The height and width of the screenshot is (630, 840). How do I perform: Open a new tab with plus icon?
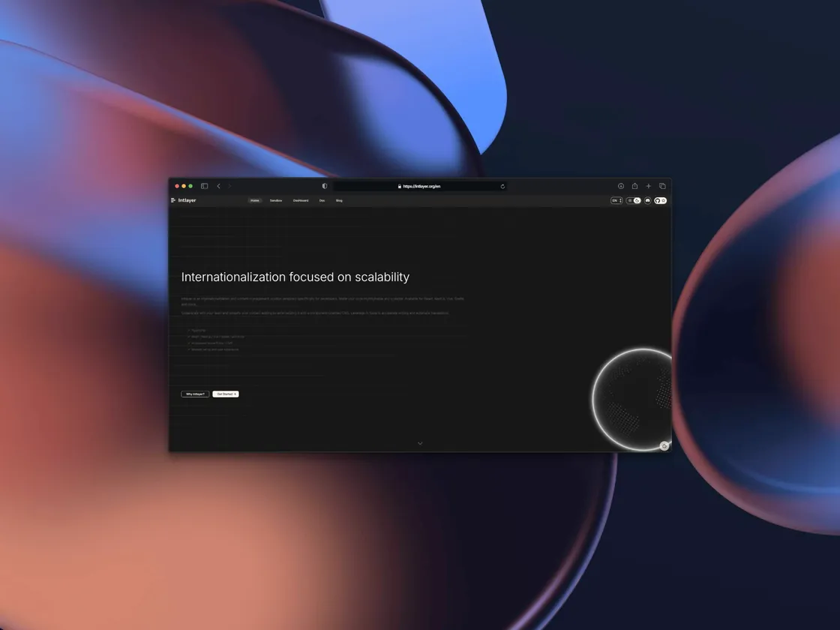tap(648, 186)
